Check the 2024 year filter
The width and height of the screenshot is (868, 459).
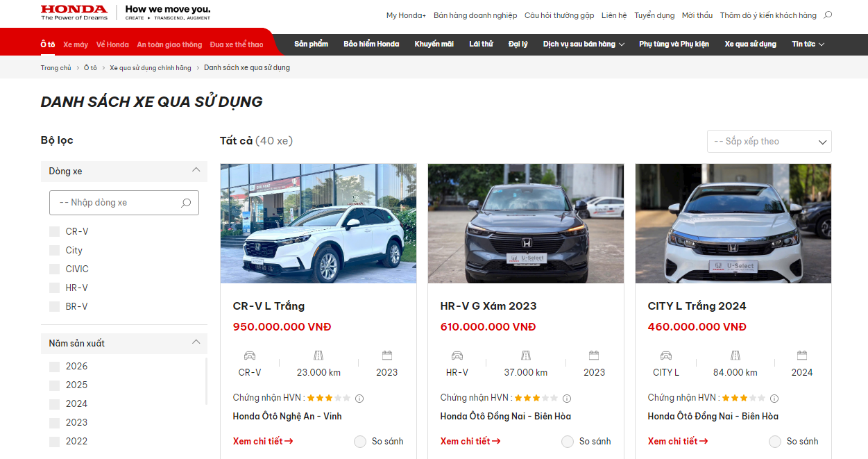tap(54, 403)
